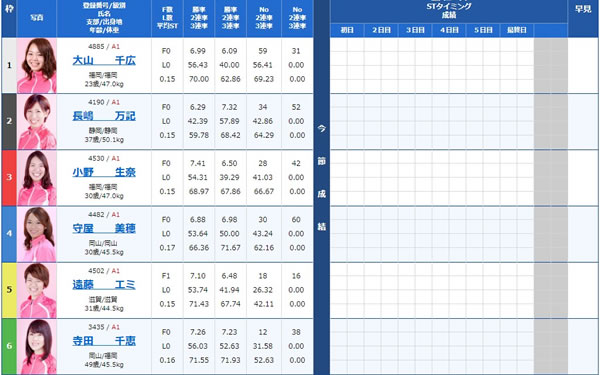Click photo of racer 守屋 美穂
The image size is (600, 375).
click(37, 234)
